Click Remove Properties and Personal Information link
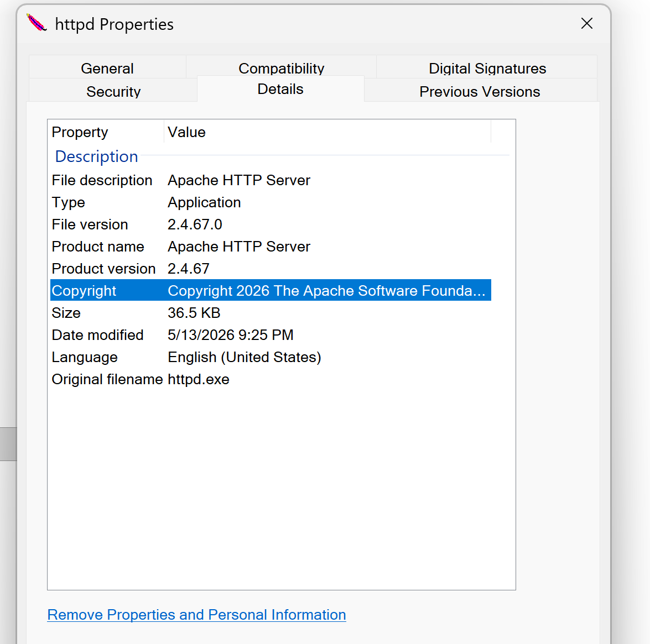Image resolution: width=650 pixels, height=644 pixels. pyautogui.click(x=196, y=615)
